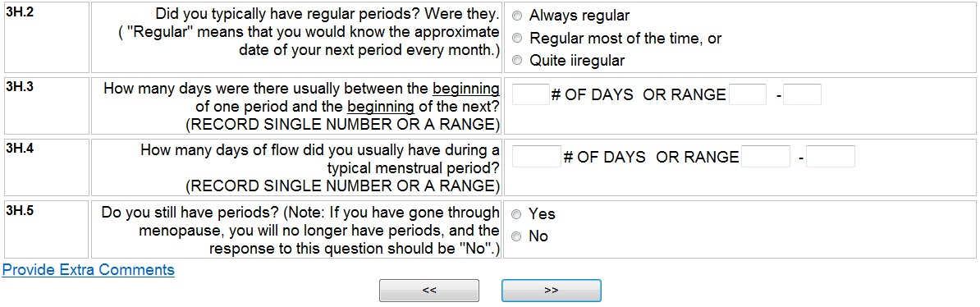Click the 3H.5 question number label

pos(19,209)
